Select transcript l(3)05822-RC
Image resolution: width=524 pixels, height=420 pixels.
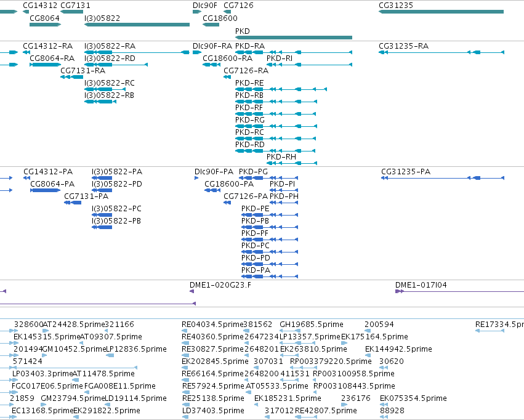pyautogui.click(x=110, y=83)
